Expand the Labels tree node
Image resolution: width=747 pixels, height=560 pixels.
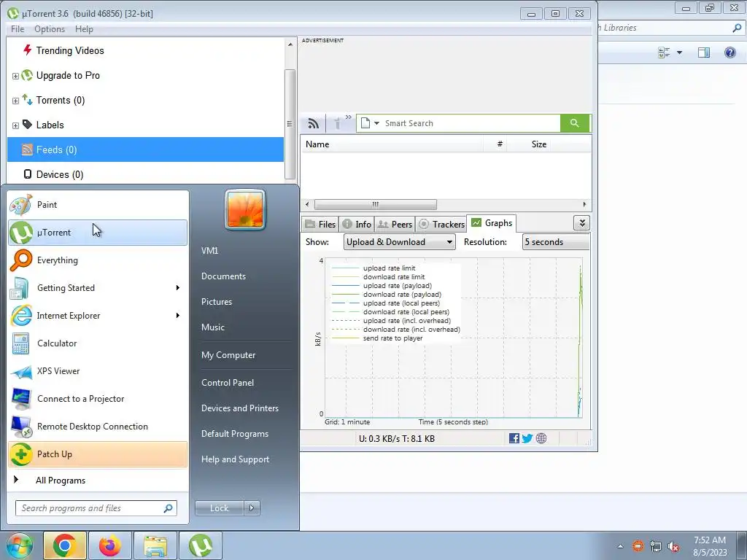tap(15, 125)
